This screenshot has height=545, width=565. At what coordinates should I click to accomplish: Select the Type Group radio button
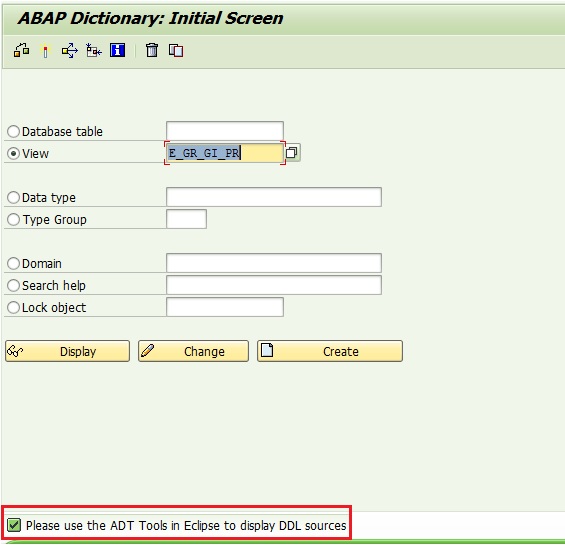coord(13,219)
